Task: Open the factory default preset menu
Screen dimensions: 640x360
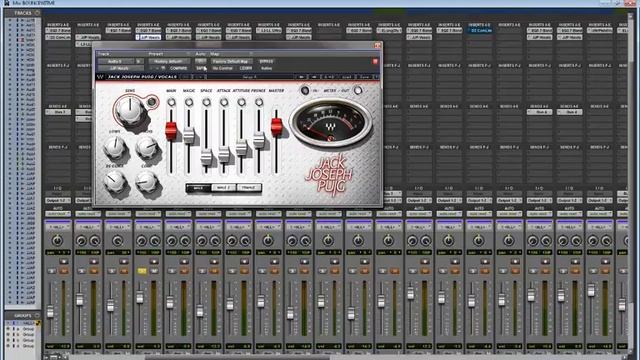Action: [x=169, y=61]
